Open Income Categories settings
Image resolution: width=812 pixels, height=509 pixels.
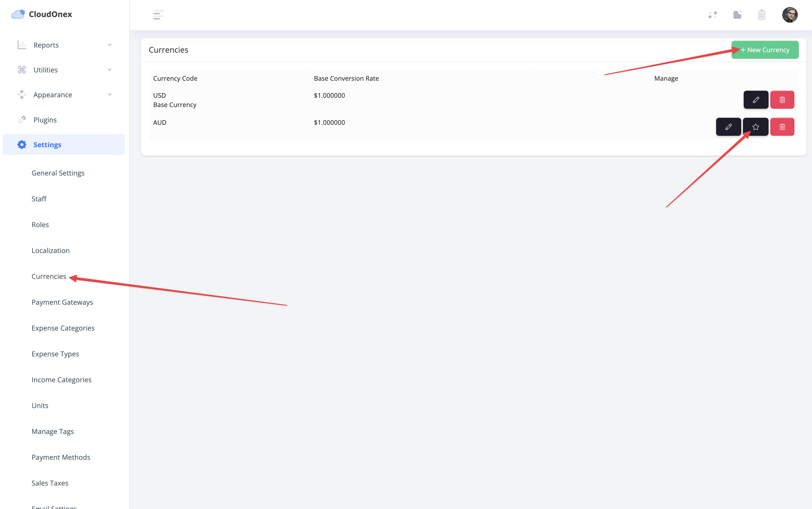pyautogui.click(x=62, y=380)
